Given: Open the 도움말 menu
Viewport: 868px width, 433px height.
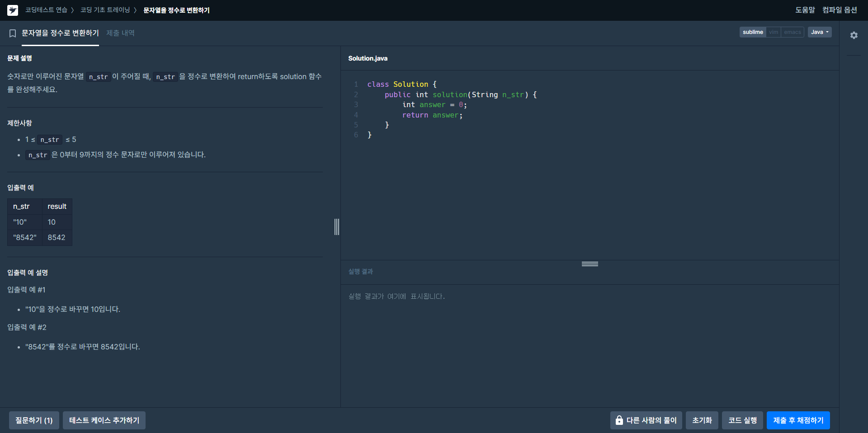Looking at the screenshot, I should click(805, 10).
